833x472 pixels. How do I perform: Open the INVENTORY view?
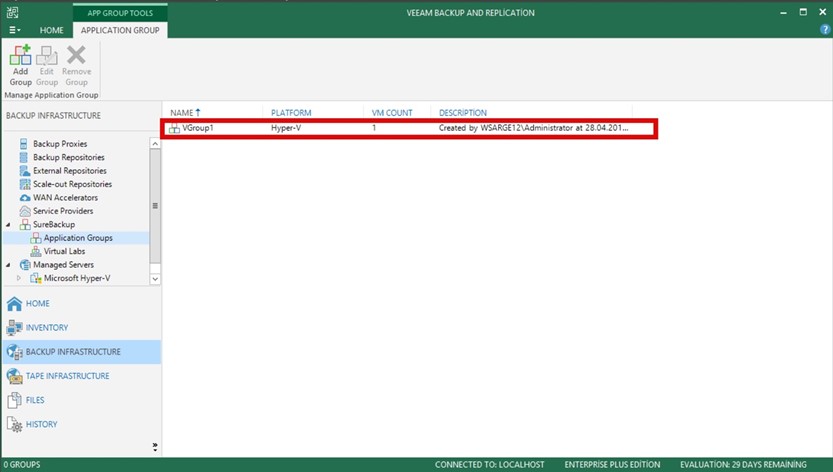point(47,327)
